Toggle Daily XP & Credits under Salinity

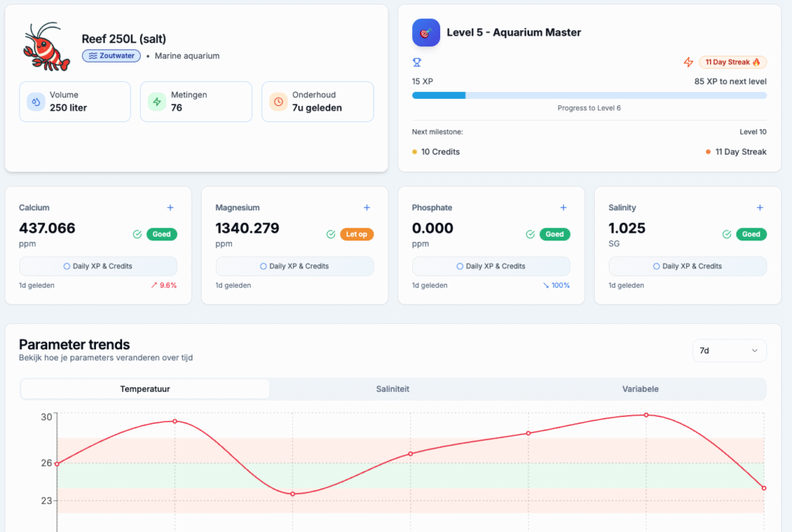tap(688, 266)
